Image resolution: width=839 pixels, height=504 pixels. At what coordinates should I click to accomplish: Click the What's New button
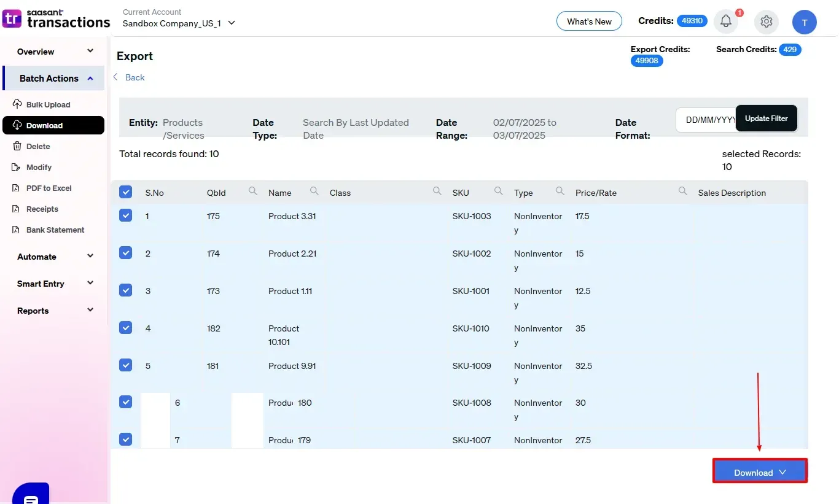point(589,21)
